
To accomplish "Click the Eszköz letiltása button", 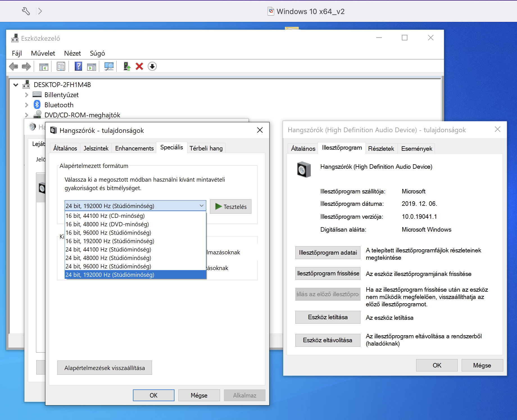I will point(328,317).
